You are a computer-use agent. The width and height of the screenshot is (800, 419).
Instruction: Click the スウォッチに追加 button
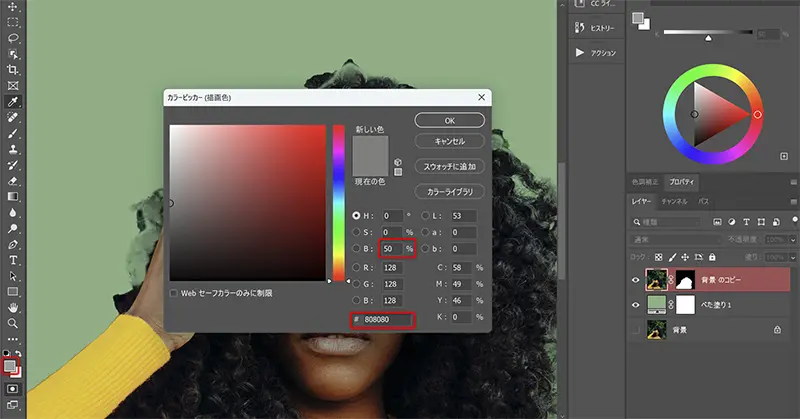[449, 166]
